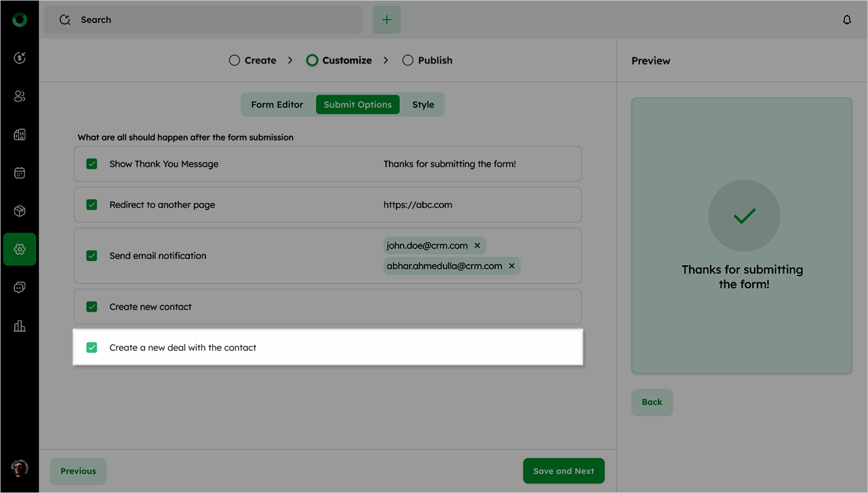Uncheck Redirect to another page checkbox
The height and width of the screenshot is (493, 868).
pyautogui.click(x=92, y=204)
